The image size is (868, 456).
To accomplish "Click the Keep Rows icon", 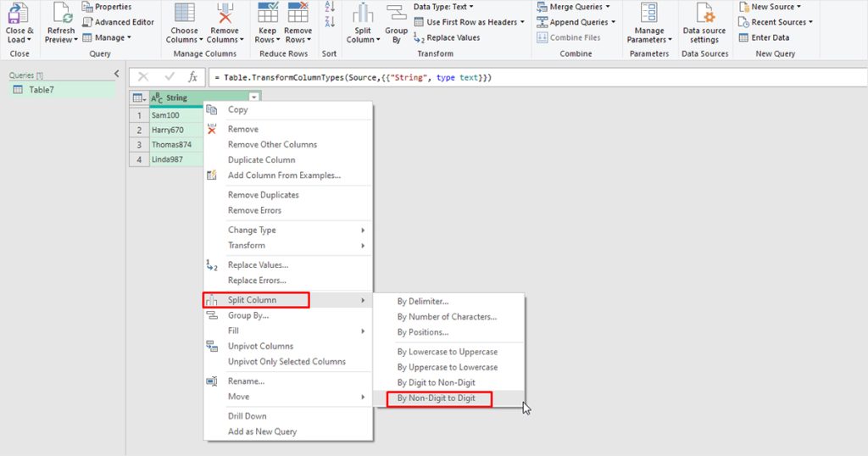I will tap(268, 13).
